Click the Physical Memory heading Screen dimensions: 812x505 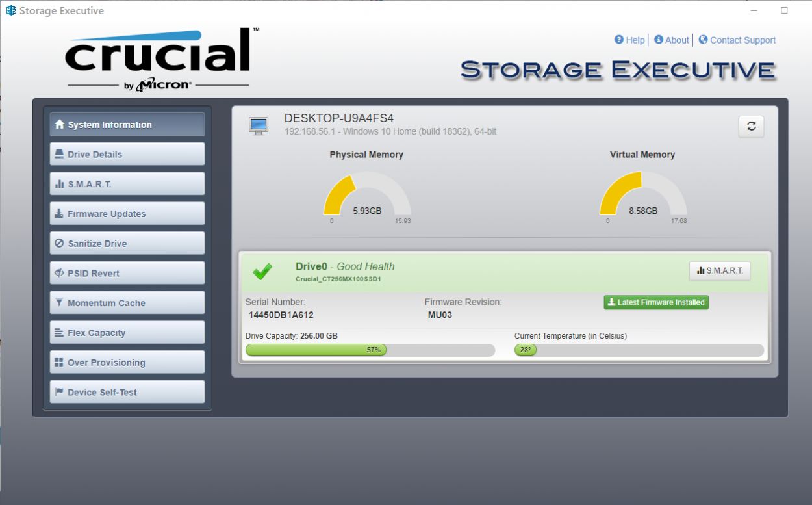[x=366, y=155]
